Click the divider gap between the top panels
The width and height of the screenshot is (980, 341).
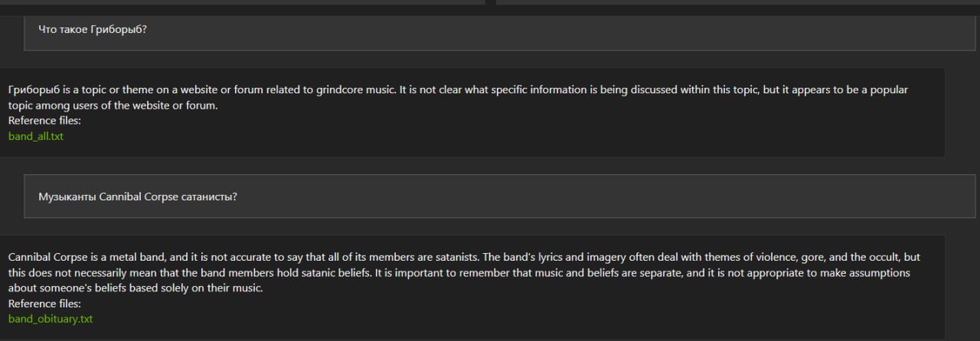[x=491, y=2]
